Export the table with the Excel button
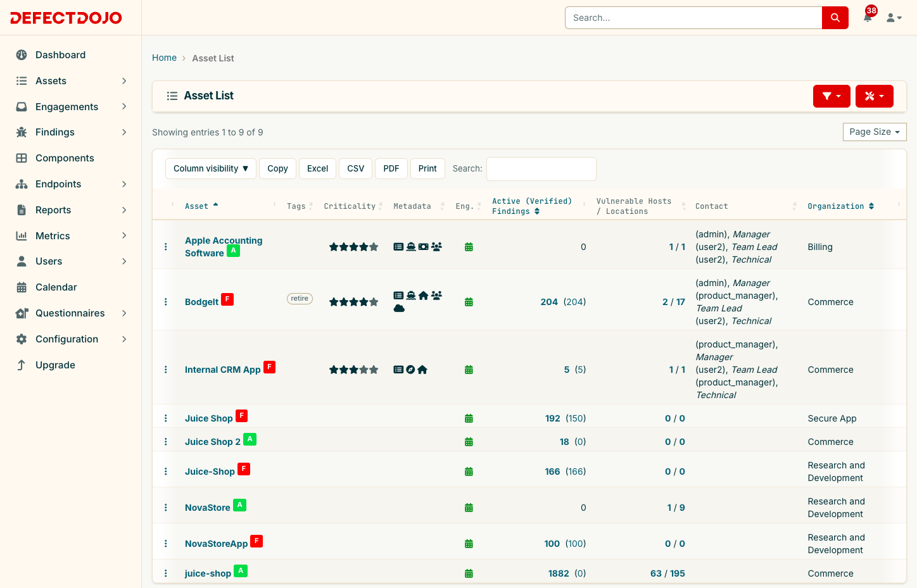The height and width of the screenshot is (588, 917). [317, 168]
